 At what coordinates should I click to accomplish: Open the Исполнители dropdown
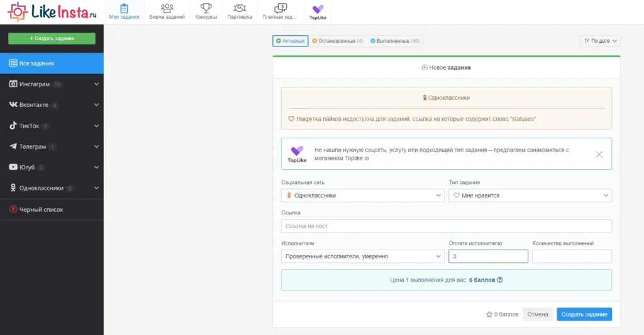coord(363,256)
